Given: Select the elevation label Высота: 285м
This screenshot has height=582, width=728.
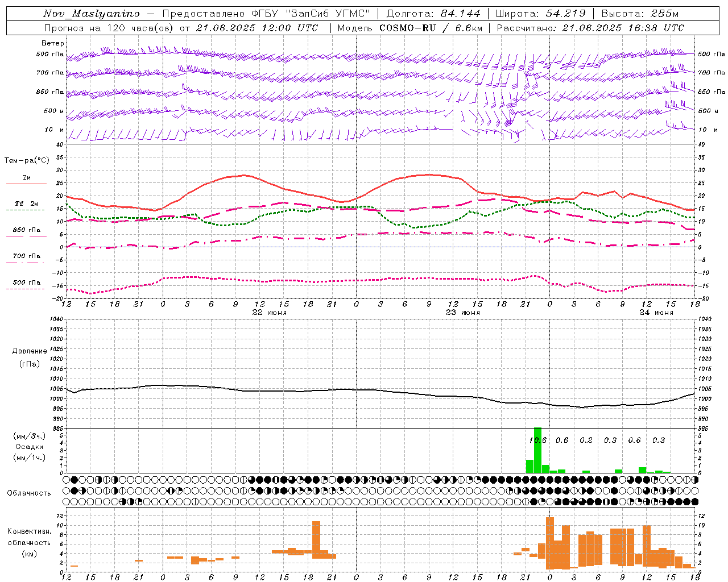Looking at the screenshot, I should (x=640, y=14).
